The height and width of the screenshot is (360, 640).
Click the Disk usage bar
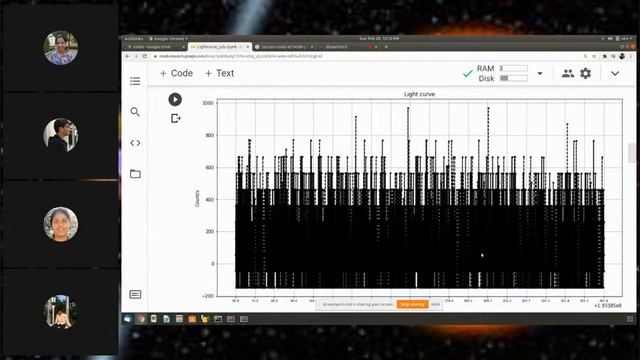coord(513,78)
